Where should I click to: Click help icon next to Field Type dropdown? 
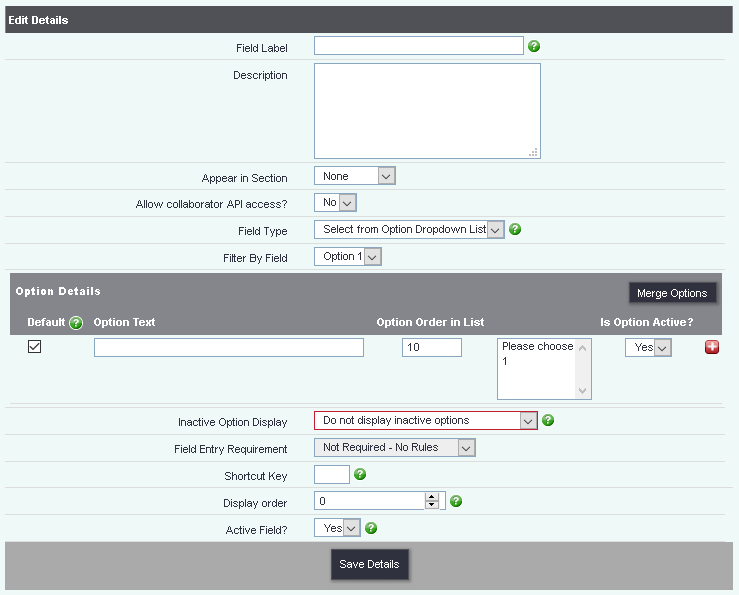click(x=515, y=229)
